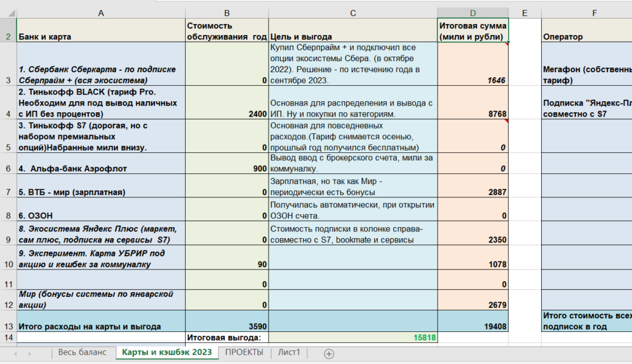
Task: Select the Карта УБРИР experiment cell
Action: pyautogui.click(x=101, y=258)
